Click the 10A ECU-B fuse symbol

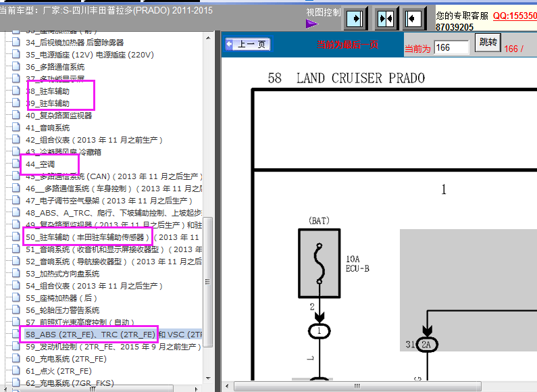pyautogui.click(x=319, y=263)
